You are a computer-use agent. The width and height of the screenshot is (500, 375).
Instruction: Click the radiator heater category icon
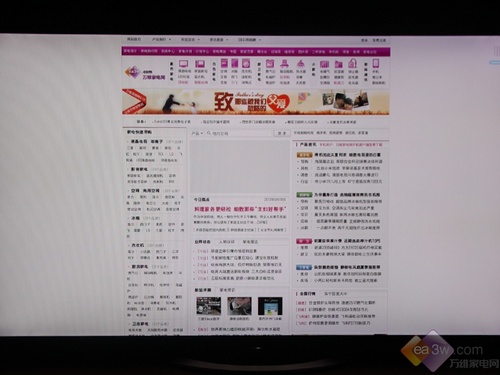324,64
